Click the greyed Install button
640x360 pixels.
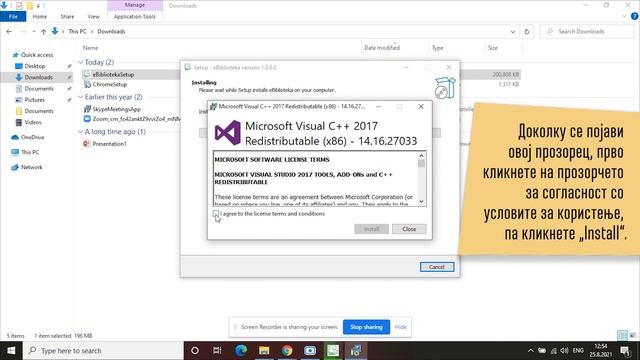[x=371, y=229]
